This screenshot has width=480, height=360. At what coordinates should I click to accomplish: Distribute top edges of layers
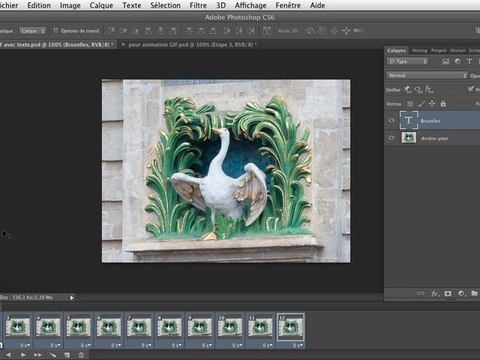point(189,31)
